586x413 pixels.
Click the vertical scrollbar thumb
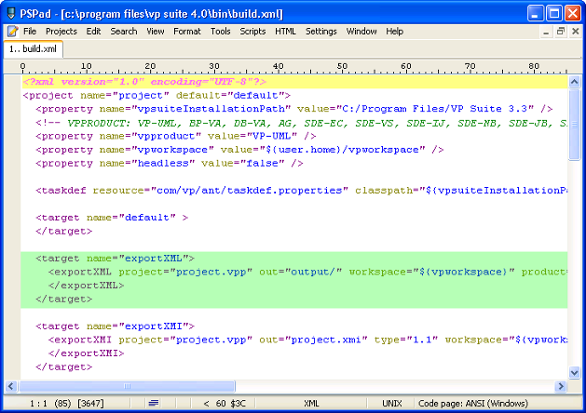[574, 124]
